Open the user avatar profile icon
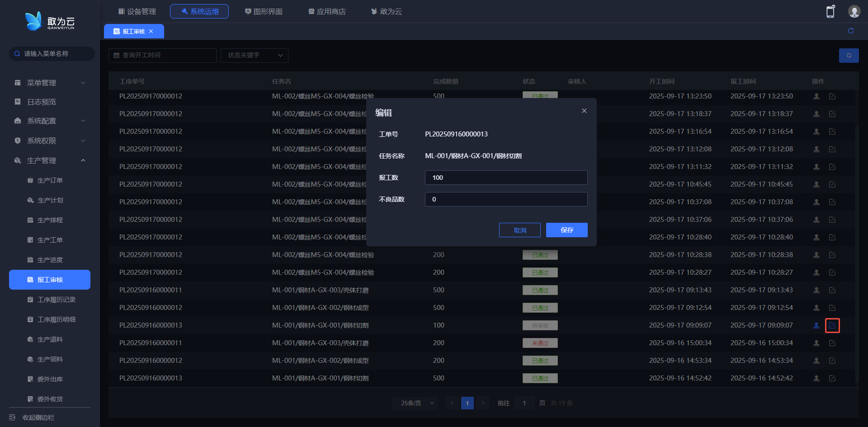 click(854, 12)
